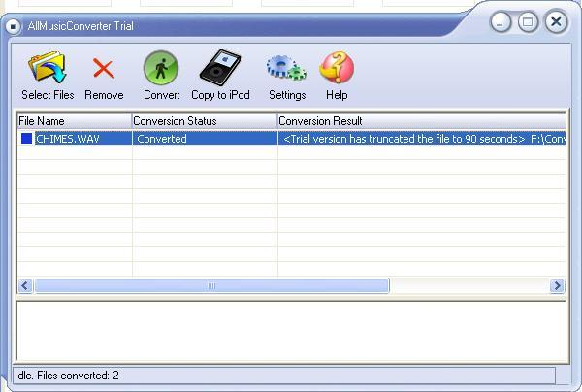Click the Copy to iPod icon
The image size is (582, 392).
pyautogui.click(x=220, y=68)
